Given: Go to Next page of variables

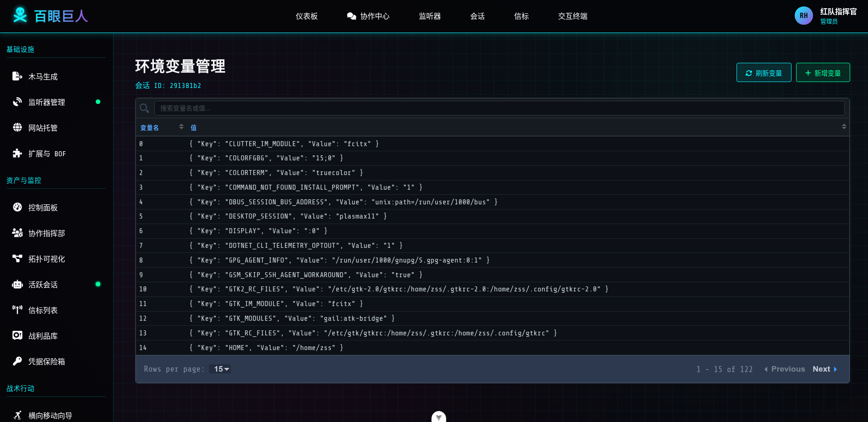Looking at the screenshot, I should 824,369.
